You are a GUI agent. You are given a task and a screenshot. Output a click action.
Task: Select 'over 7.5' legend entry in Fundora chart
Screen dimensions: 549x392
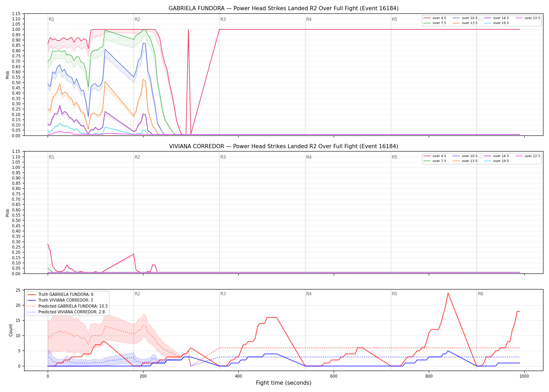[435, 23]
